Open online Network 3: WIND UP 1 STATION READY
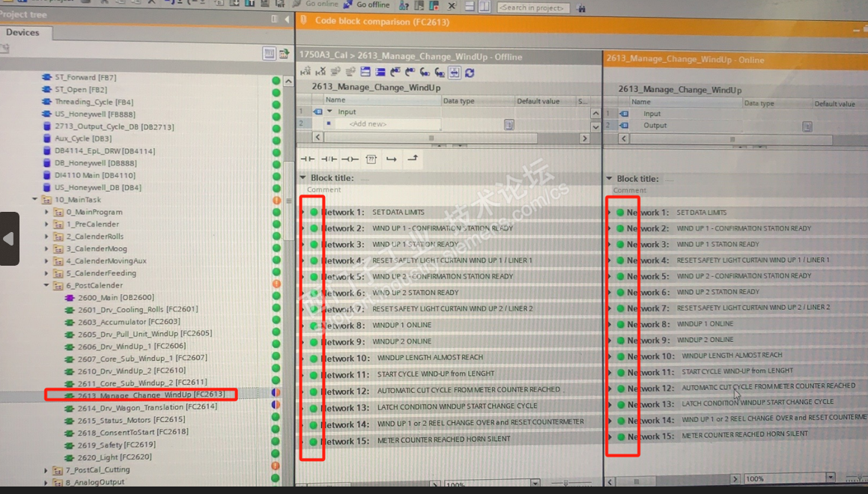Screen dimensions: 868x494 (x=736, y=244)
